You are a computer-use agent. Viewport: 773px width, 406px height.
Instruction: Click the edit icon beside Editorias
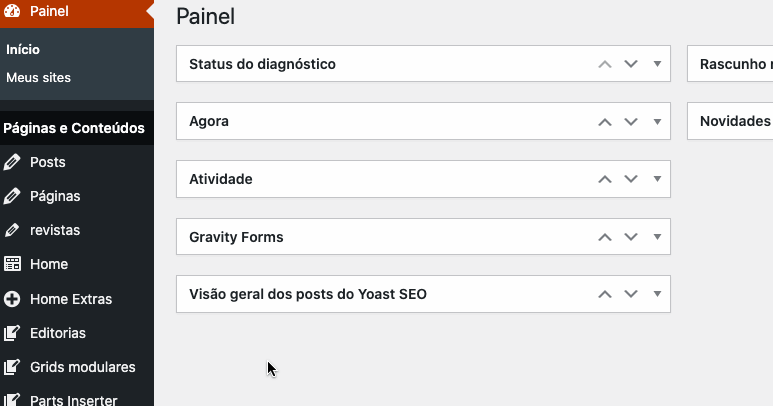click(12, 333)
